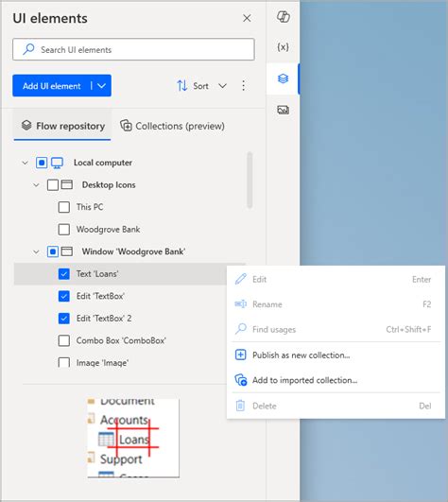
Task: Collapse the Local computer tree node
Action: 25,163
